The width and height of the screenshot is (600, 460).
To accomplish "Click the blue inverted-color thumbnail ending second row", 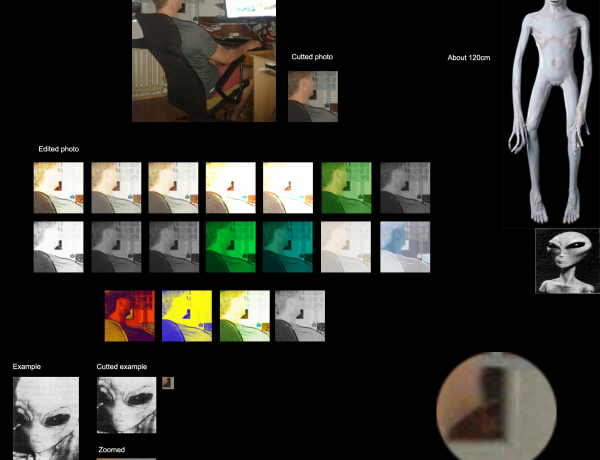I will click(x=405, y=247).
